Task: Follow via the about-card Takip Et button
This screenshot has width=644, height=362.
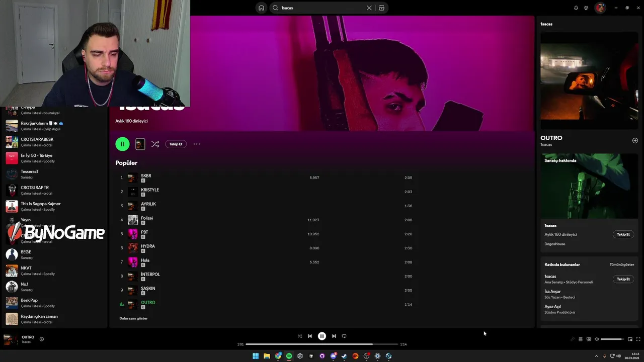Action: (623, 234)
